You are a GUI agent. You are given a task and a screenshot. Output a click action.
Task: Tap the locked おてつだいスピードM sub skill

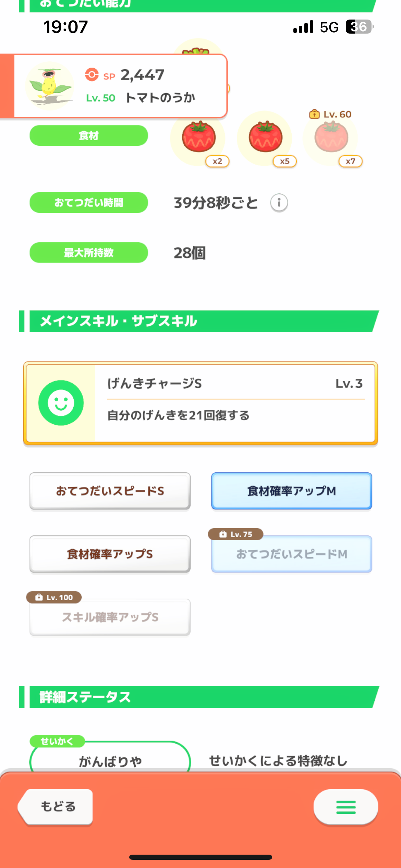click(292, 554)
